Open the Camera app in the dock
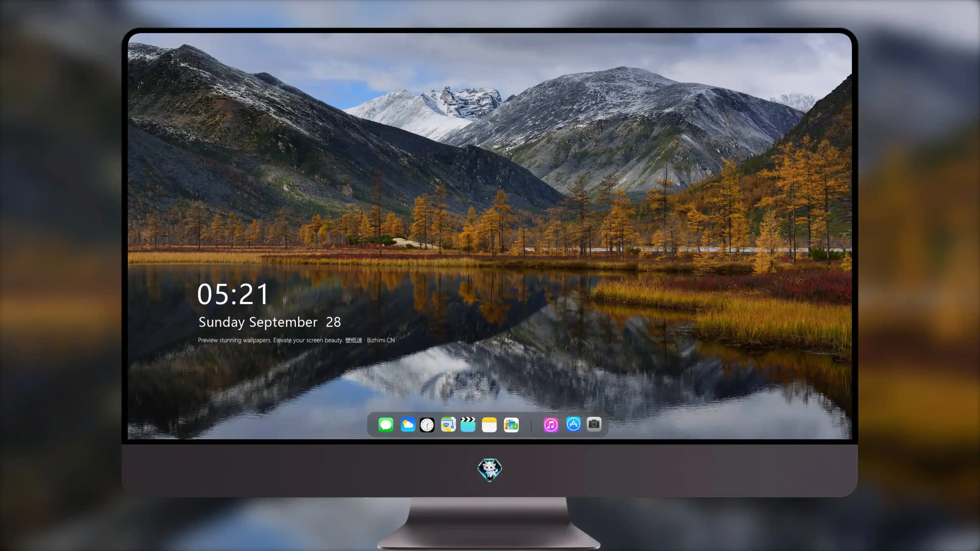 tap(594, 424)
